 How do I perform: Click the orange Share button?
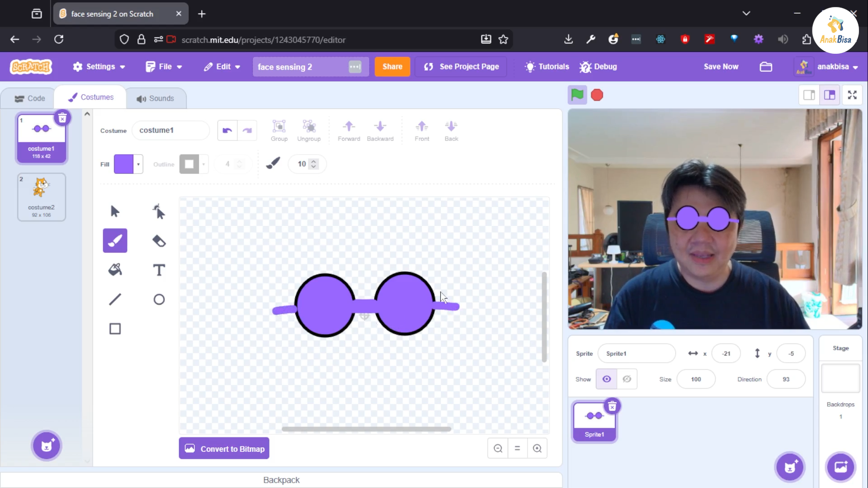coord(392,66)
